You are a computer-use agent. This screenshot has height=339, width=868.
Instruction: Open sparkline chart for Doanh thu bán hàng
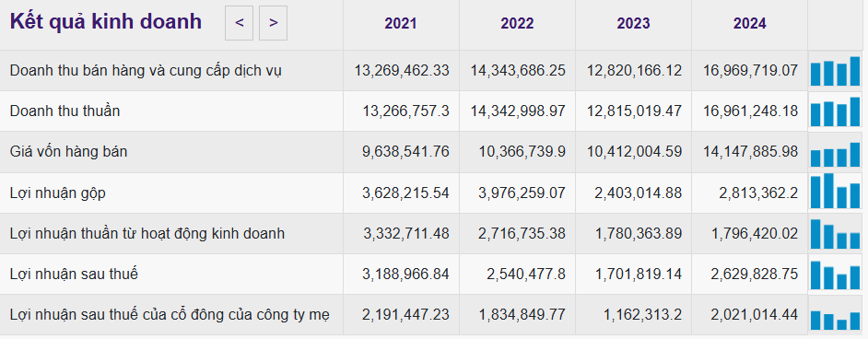click(836, 71)
